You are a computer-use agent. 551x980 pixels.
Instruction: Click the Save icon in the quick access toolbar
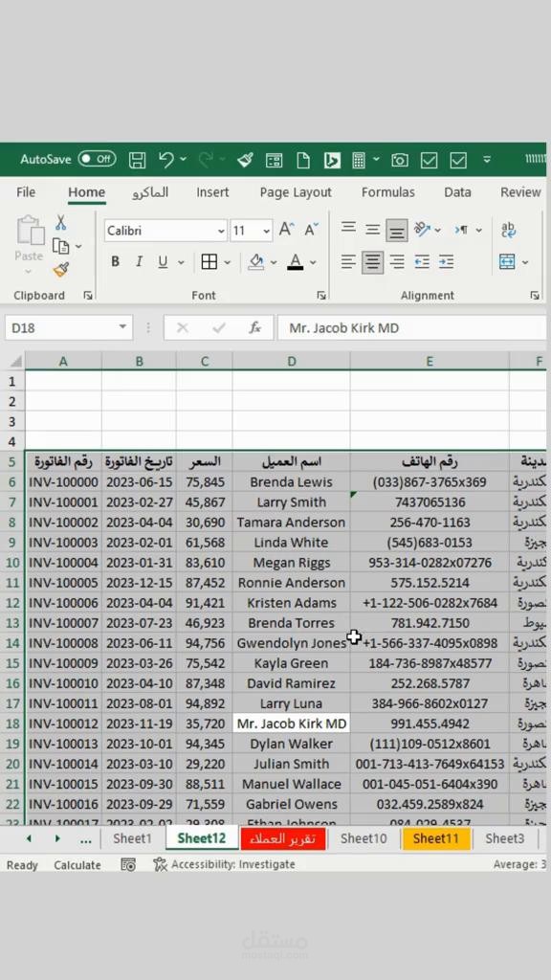(x=138, y=160)
